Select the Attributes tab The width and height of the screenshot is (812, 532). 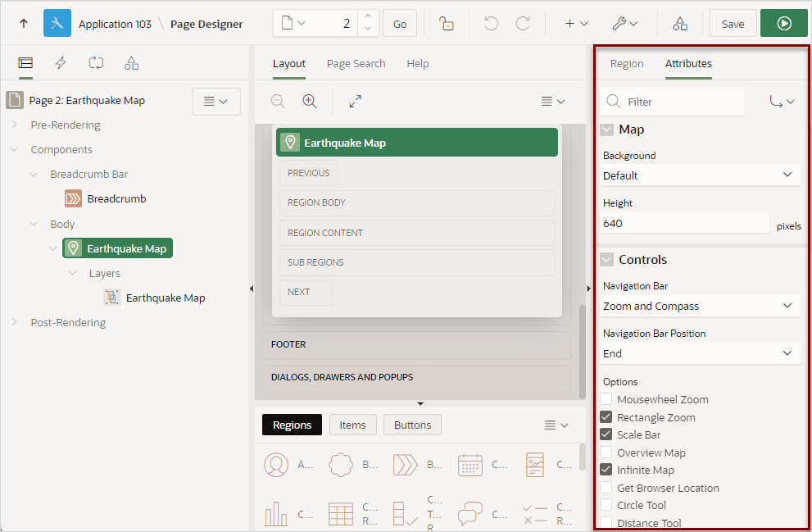click(x=688, y=63)
